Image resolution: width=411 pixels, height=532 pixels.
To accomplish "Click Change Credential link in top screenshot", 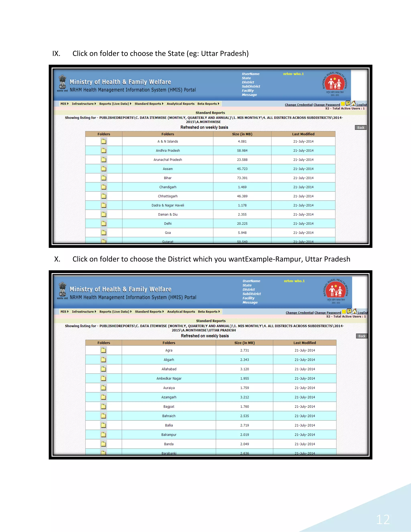I will click(298, 105).
